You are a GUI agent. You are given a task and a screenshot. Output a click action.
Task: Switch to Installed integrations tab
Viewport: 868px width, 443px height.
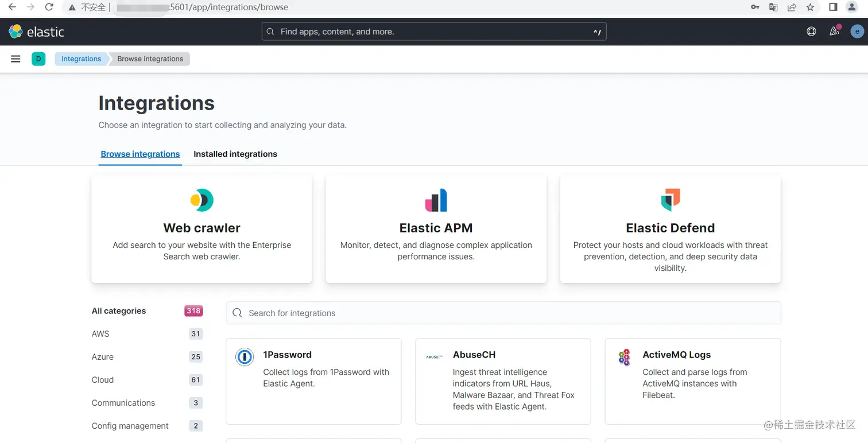pos(235,154)
